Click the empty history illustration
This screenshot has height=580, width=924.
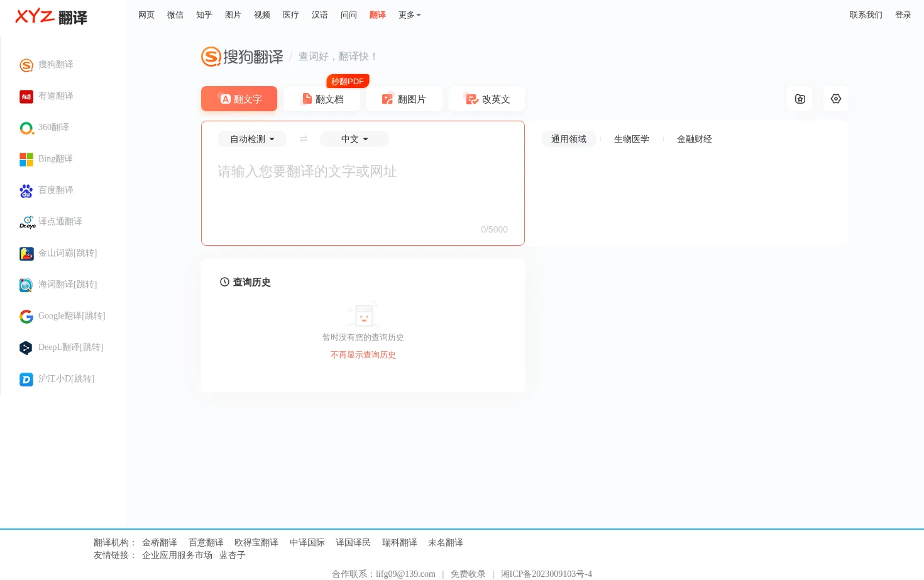pyautogui.click(x=363, y=314)
